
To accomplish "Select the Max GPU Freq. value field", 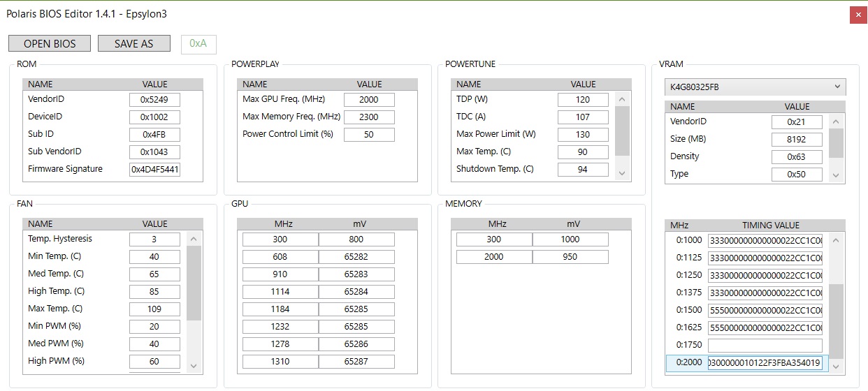I will pos(369,100).
